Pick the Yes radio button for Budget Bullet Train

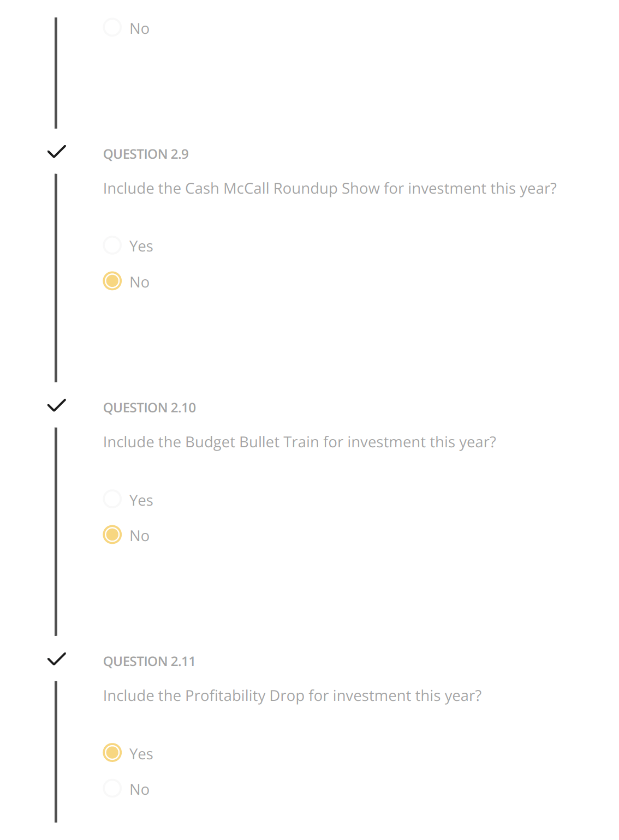pos(112,499)
